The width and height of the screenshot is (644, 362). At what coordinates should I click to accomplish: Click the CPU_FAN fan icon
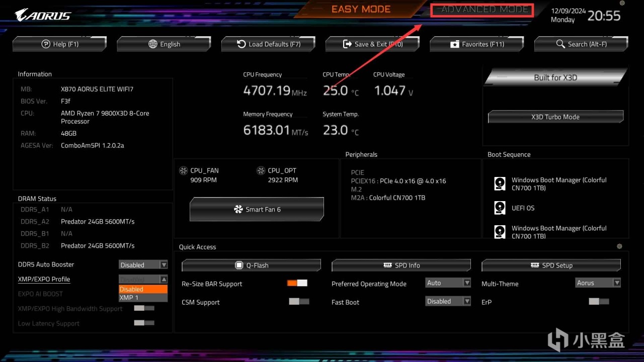[x=183, y=171]
